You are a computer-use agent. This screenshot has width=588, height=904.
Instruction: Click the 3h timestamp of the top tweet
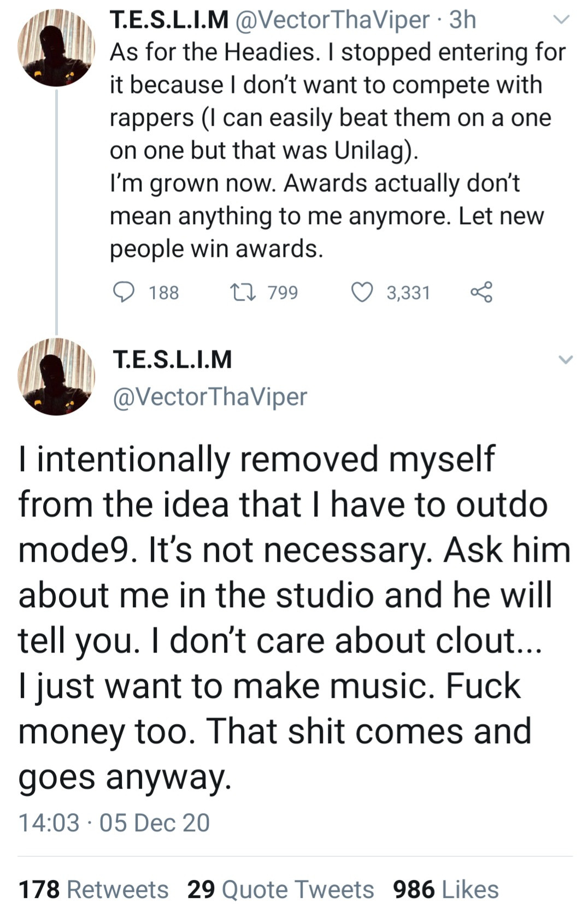tap(463, 20)
